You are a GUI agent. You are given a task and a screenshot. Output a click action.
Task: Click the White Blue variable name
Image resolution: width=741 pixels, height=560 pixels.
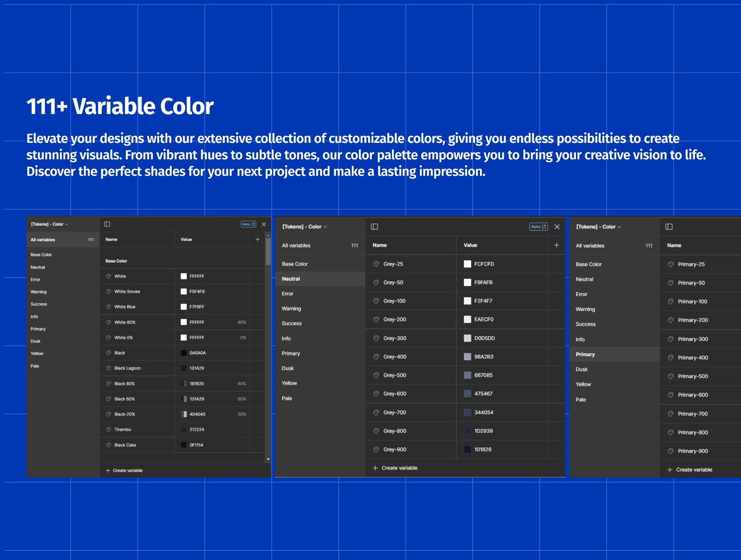(x=125, y=307)
